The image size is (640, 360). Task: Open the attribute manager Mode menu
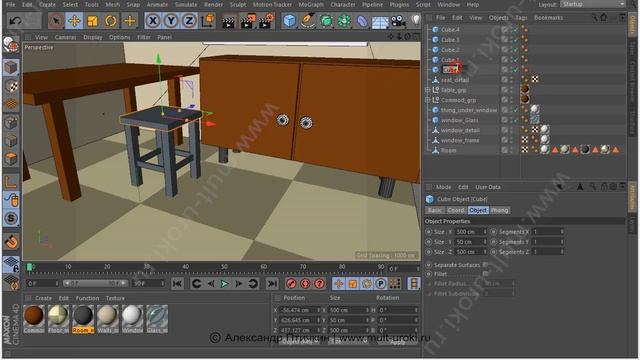pyautogui.click(x=443, y=187)
